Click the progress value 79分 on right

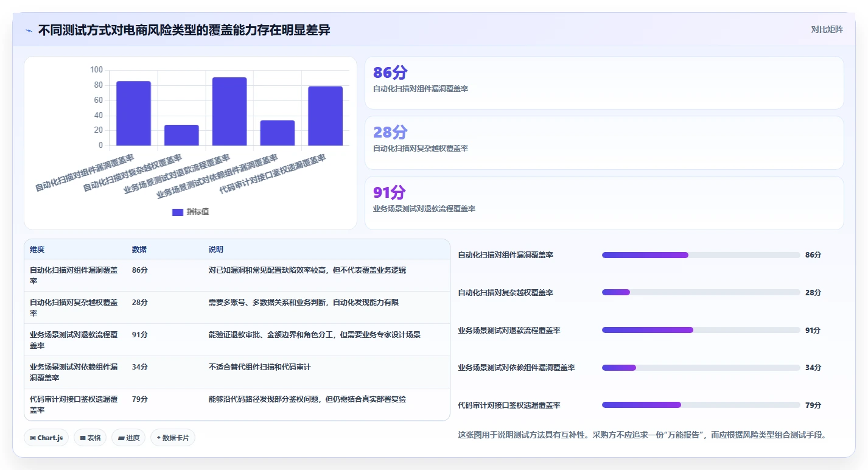[813, 405]
